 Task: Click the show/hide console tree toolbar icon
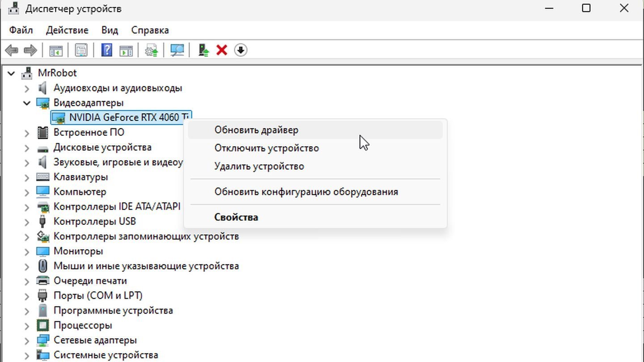tap(56, 50)
